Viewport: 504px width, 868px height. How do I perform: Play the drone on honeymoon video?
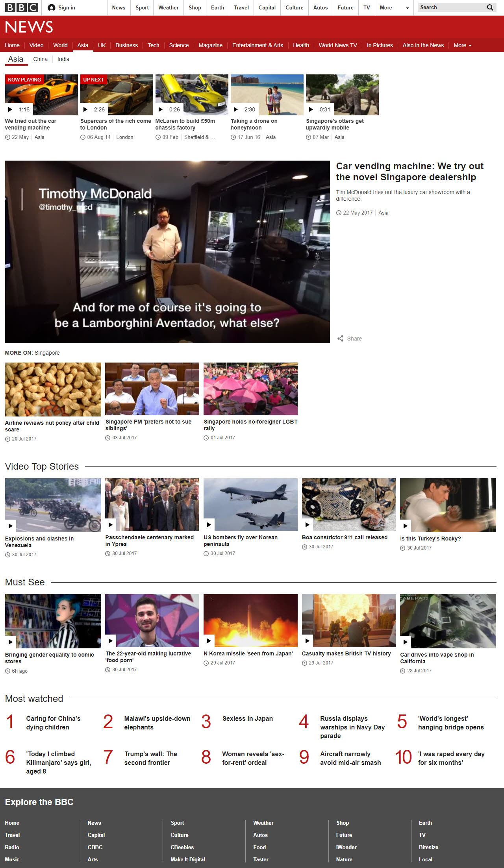(267, 95)
